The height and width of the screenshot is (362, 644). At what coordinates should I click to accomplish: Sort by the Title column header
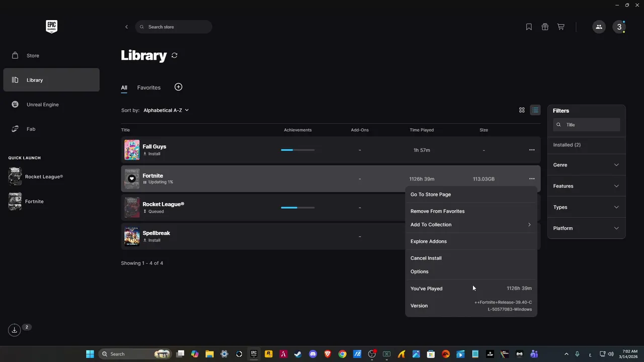[125, 130]
